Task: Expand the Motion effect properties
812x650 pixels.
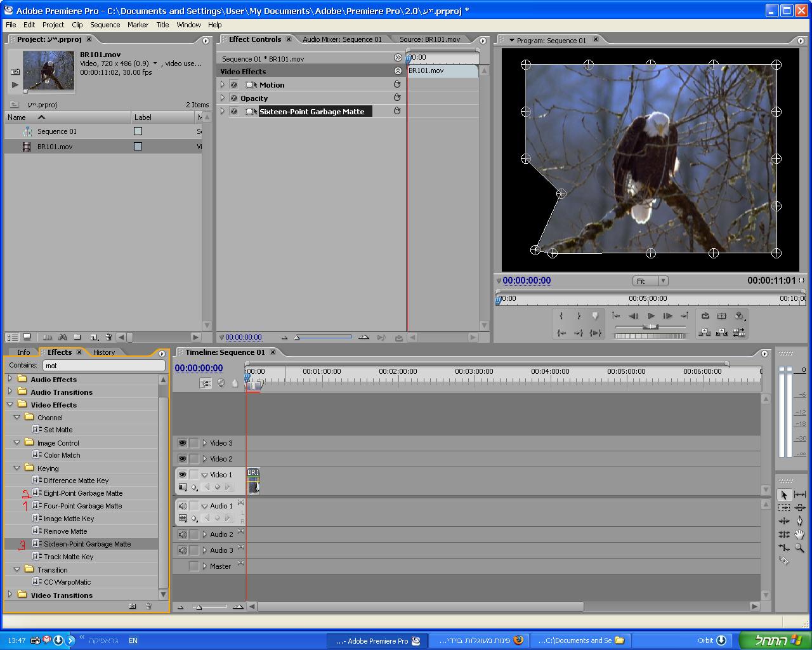Action: [x=222, y=84]
